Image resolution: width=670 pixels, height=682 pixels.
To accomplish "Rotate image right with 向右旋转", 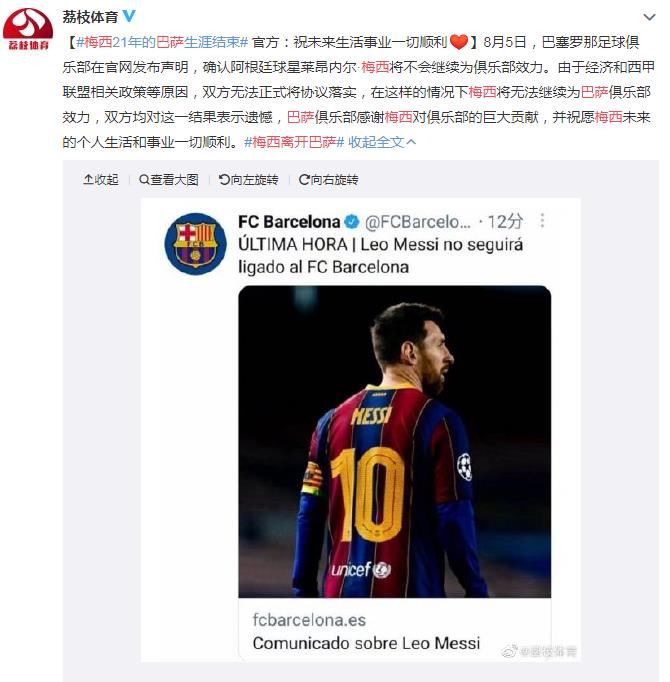I will (x=328, y=180).
